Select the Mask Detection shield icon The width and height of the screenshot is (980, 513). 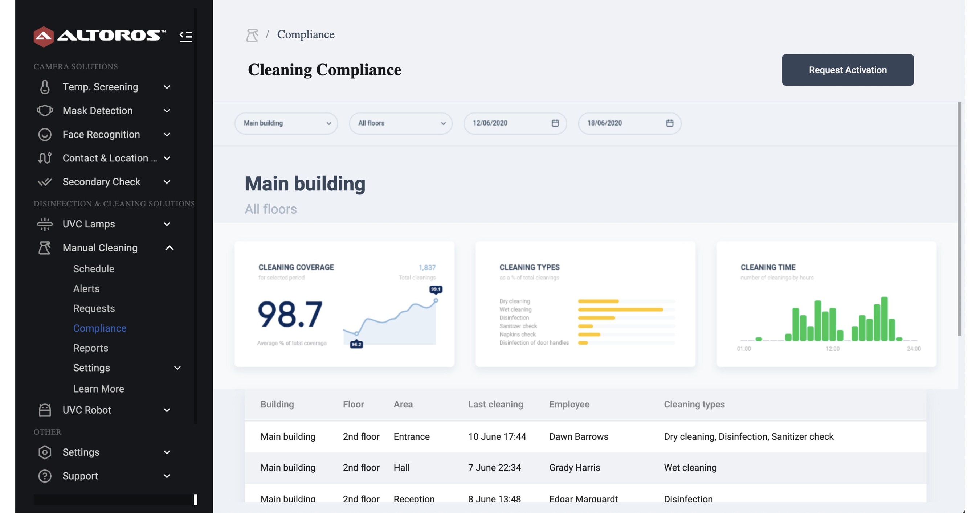45,110
